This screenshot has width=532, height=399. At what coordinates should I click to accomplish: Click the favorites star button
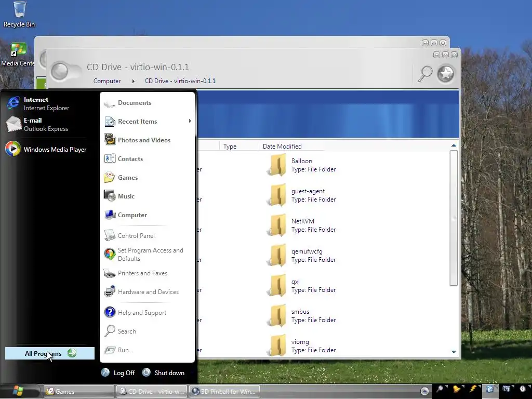445,73
